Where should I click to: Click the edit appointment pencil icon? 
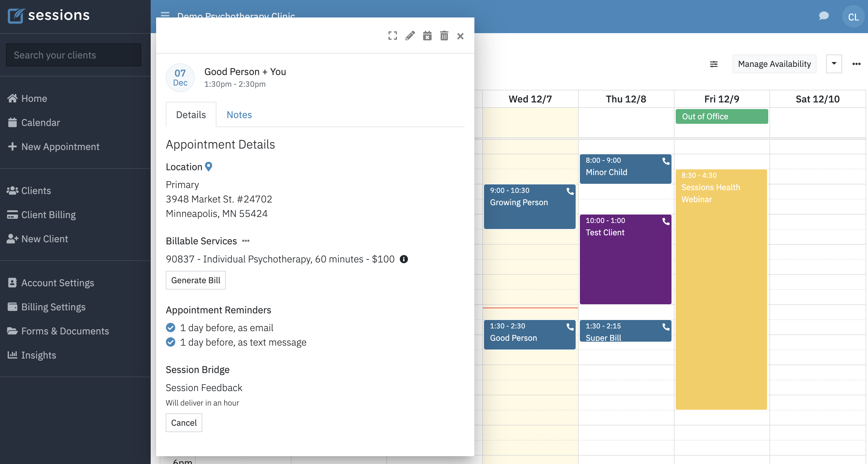coord(409,36)
